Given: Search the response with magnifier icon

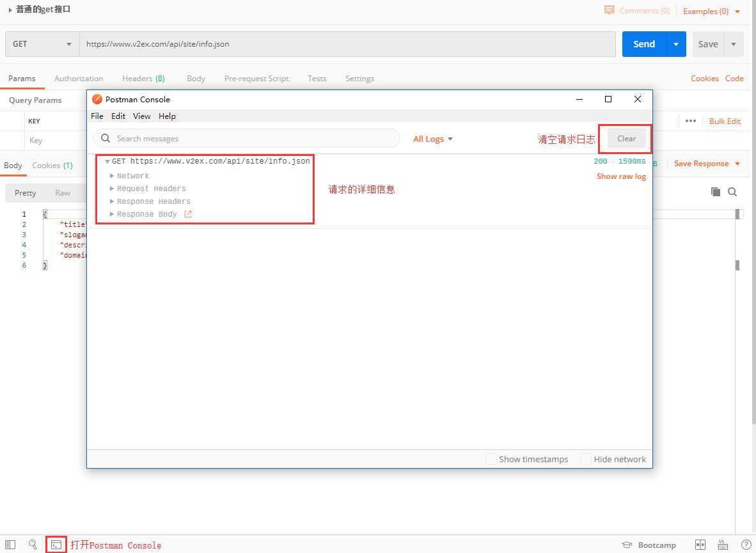Looking at the screenshot, I should coord(732,192).
